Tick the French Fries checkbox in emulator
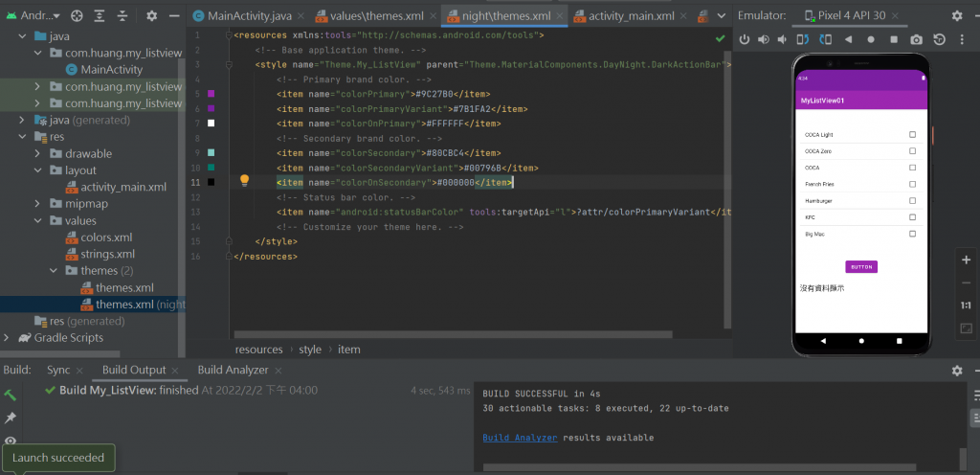 pyautogui.click(x=912, y=185)
